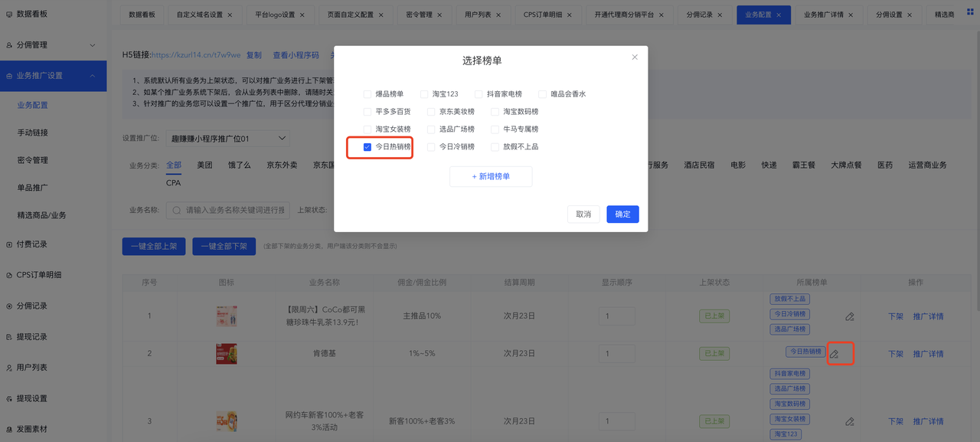Screen dimensions: 980x442
Task: Close the 用户列表 tab via its X
Action: click(499, 15)
